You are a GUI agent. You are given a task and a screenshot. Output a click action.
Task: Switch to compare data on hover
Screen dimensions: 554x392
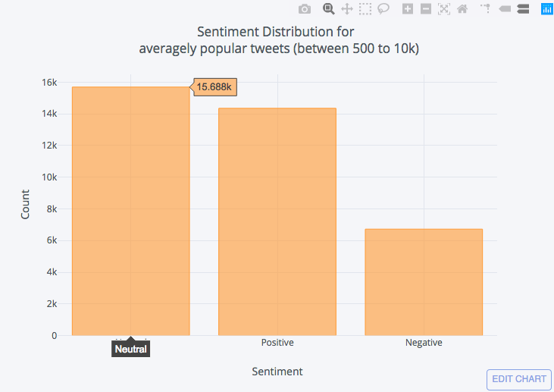click(x=523, y=9)
